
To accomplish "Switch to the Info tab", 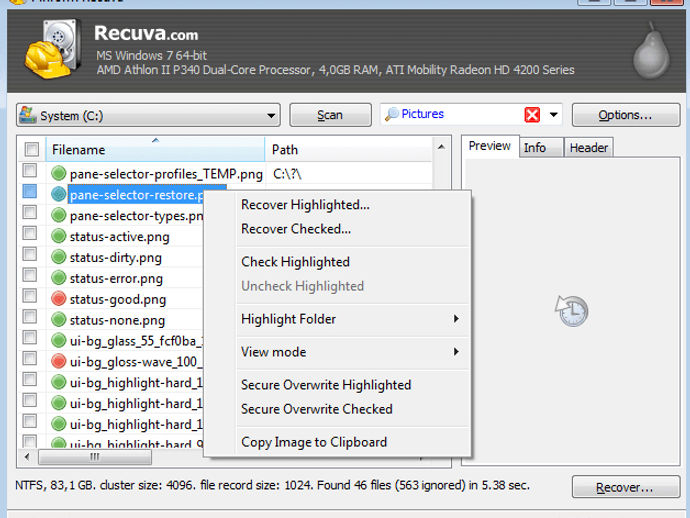I will [x=541, y=147].
